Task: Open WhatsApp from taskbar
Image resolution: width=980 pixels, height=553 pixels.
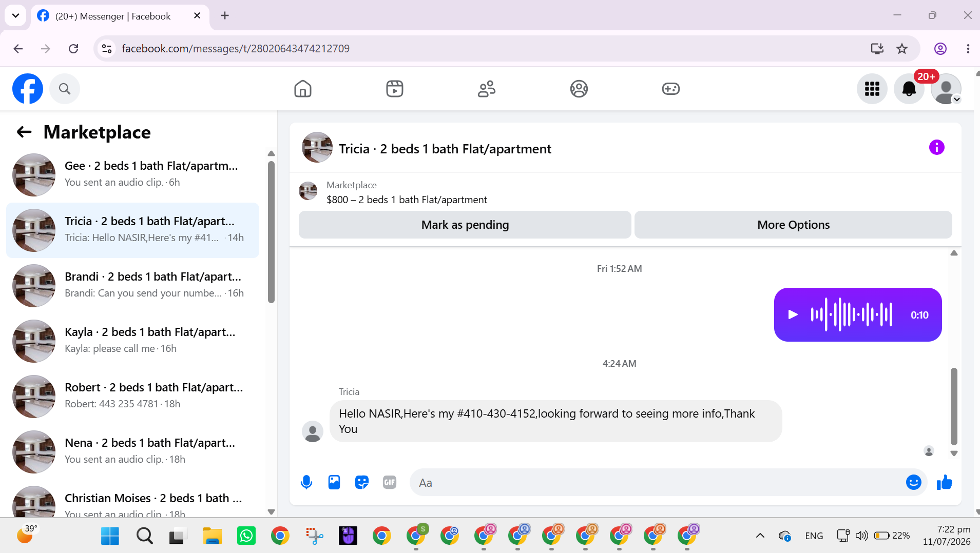Action: [246, 536]
